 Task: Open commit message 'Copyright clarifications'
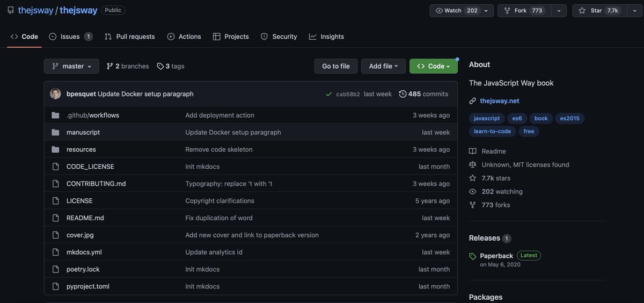[219, 201]
